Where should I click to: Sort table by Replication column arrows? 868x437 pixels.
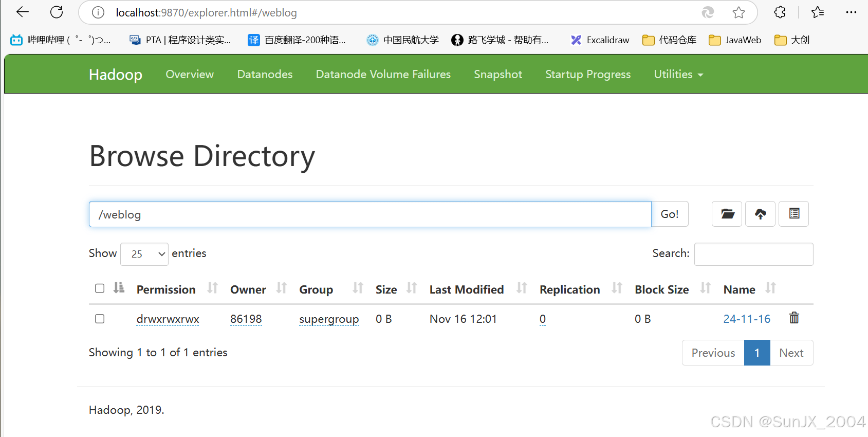click(617, 288)
